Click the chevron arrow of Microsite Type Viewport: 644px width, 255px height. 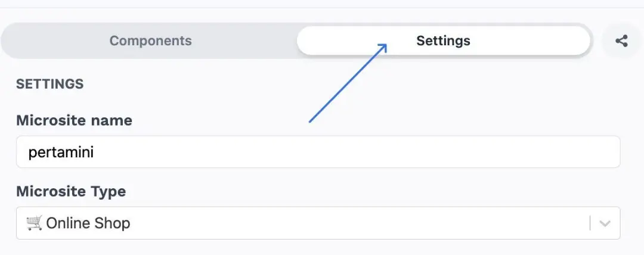(605, 223)
